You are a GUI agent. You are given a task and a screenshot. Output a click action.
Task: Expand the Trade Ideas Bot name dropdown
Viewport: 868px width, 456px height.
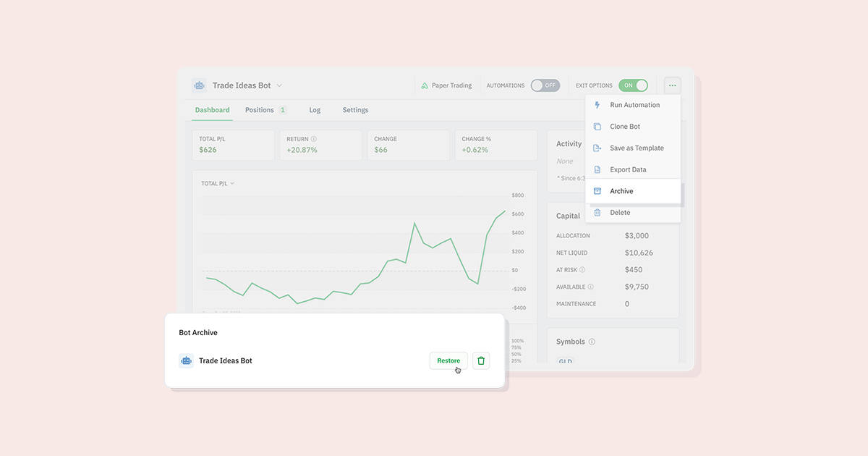pos(281,85)
